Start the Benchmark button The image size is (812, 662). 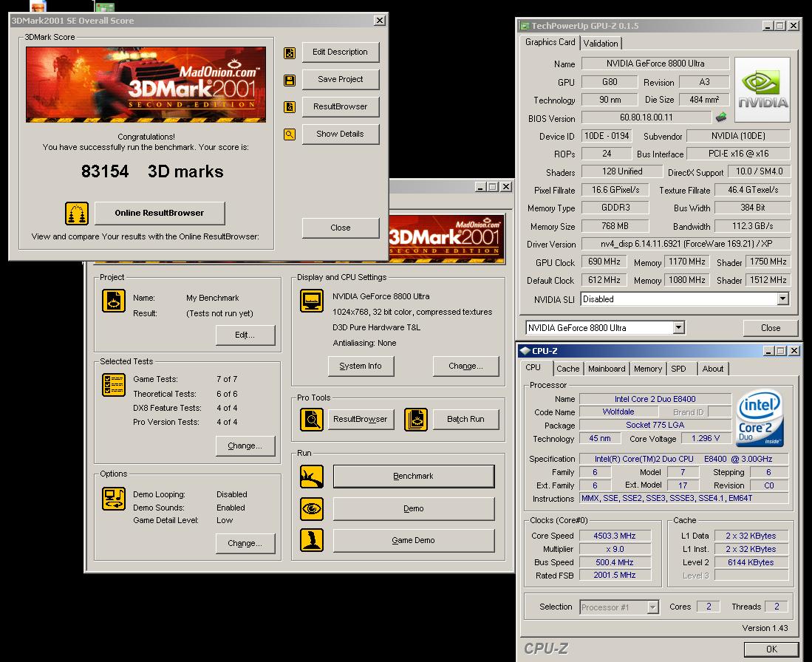click(x=413, y=477)
